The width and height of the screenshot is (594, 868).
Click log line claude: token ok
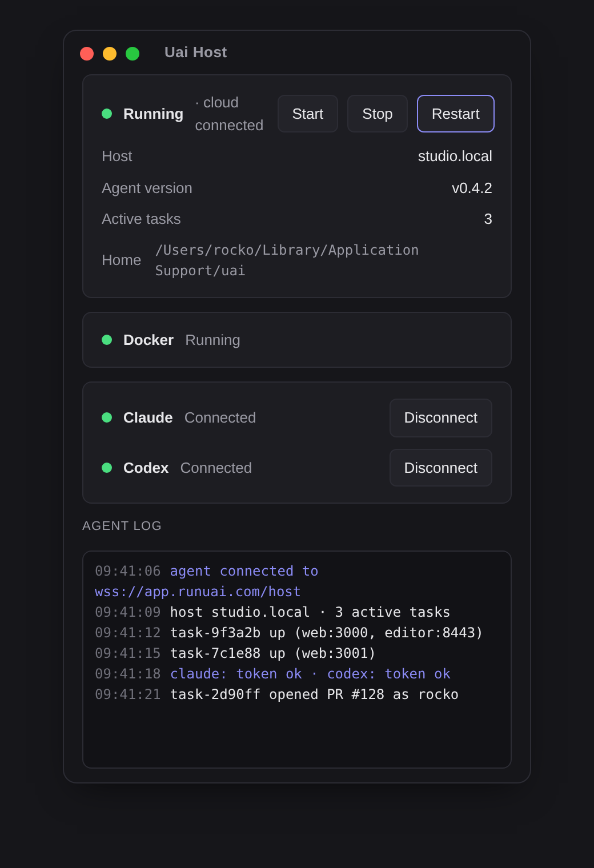[x=272, y=674]
